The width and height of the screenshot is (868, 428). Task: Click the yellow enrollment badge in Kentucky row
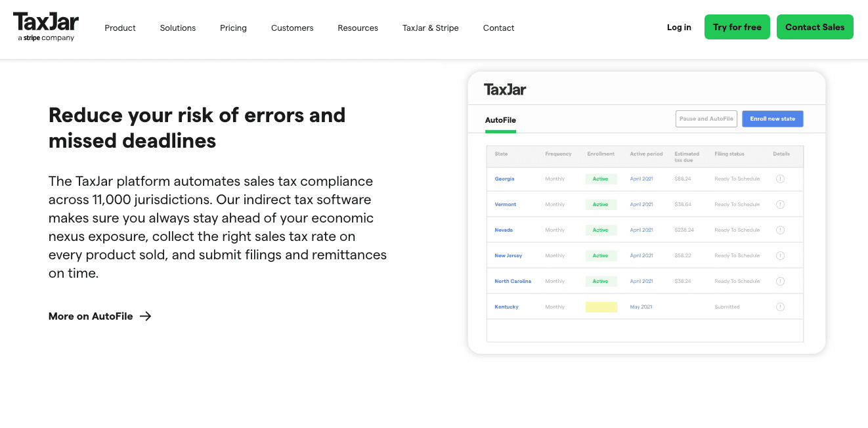click(x=601, y=307)
